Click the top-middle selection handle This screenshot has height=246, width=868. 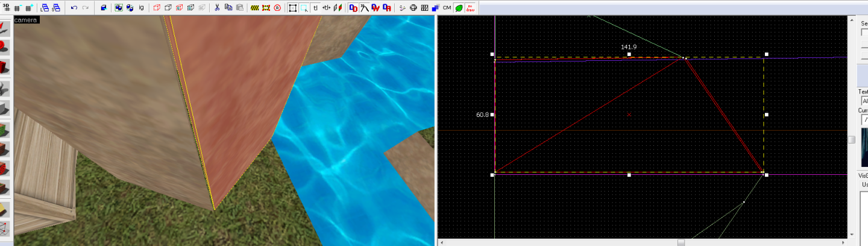pos(629,54)
